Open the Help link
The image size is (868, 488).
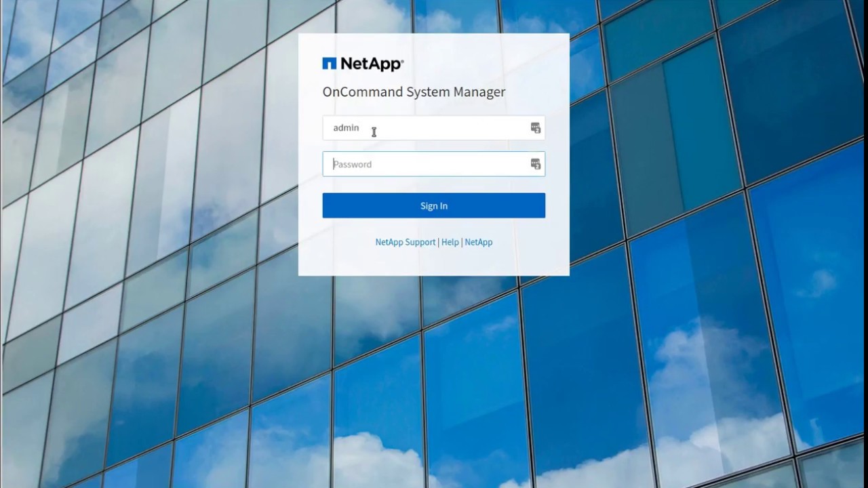(450, 242)
